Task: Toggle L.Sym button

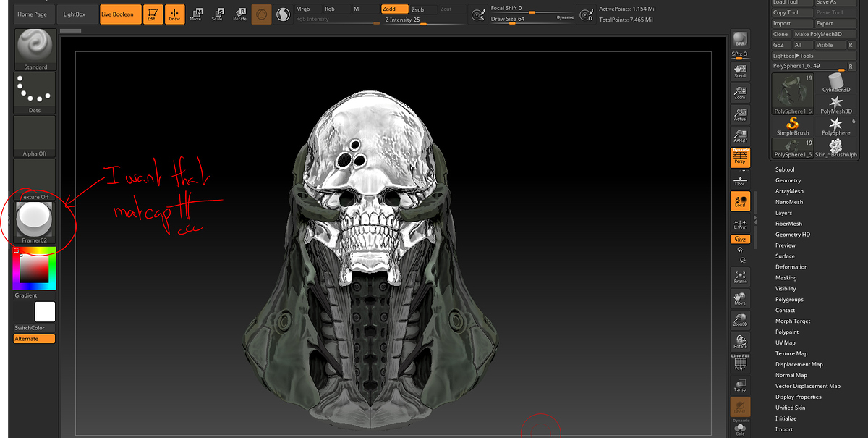Action: click(740, 224)
